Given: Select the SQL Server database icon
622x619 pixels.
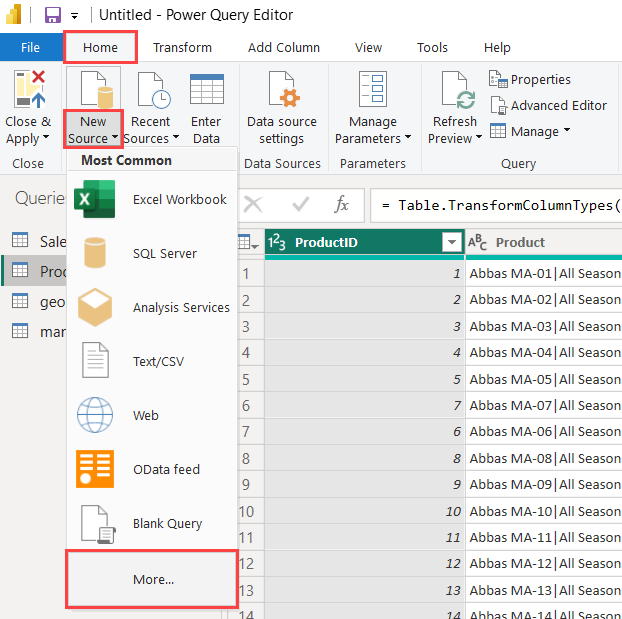Looking at the screenshot, I should coord(95,253).
